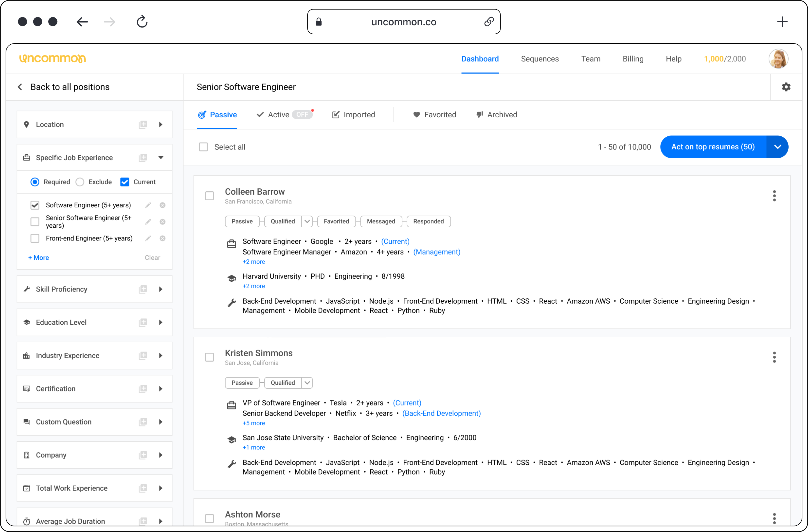
Task: Copy link icon in address bar
Action: (488, 22)
